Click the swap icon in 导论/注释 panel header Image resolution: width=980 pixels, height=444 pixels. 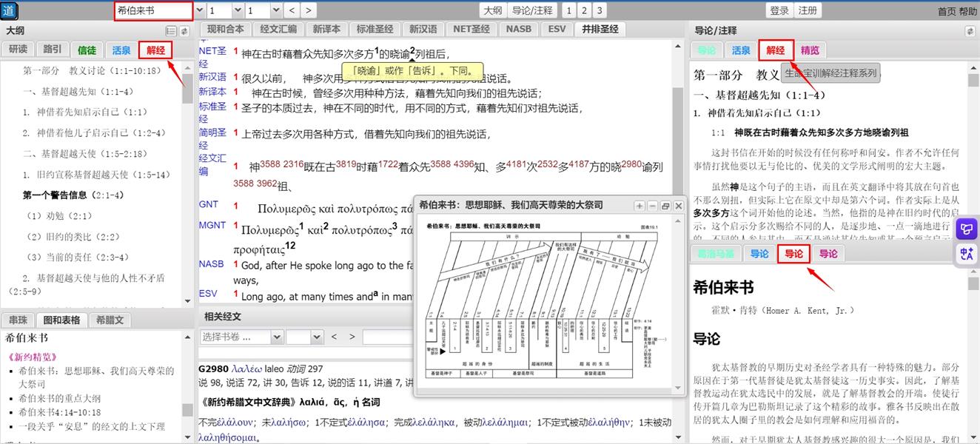coord(970,31)
